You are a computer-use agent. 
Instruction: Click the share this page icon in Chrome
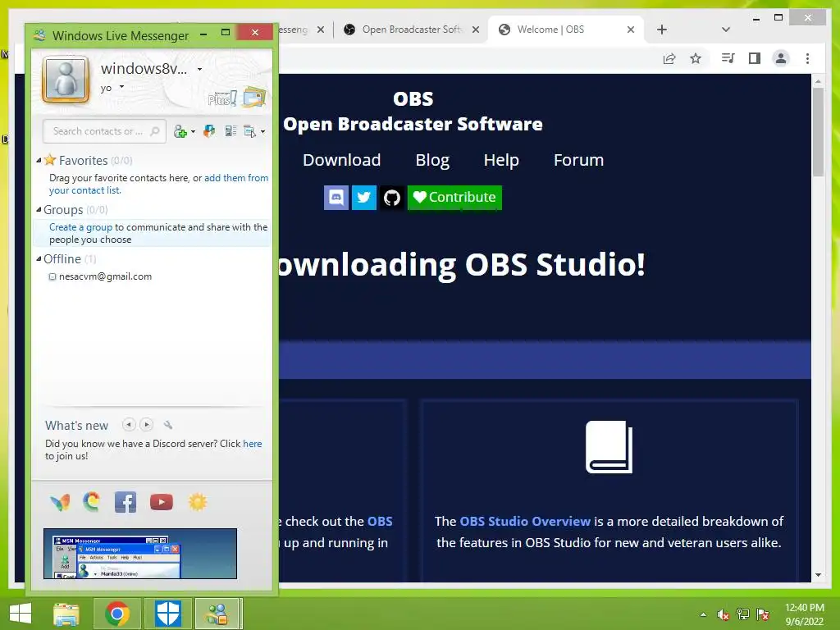(669, 58)
